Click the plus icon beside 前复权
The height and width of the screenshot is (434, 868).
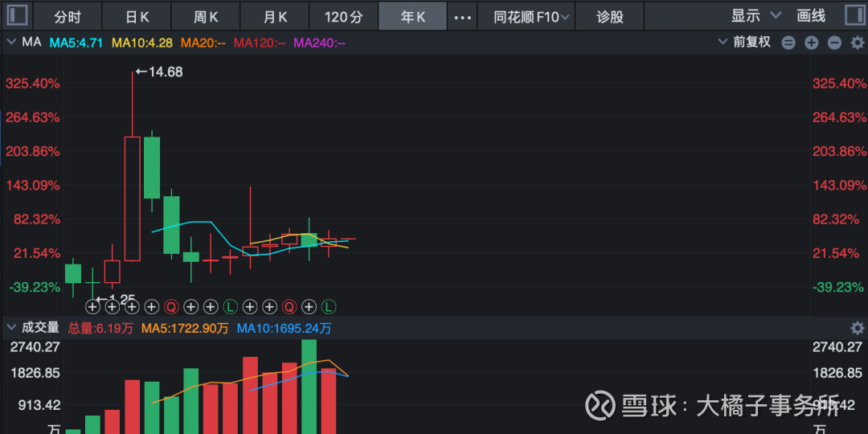point(811,43)
